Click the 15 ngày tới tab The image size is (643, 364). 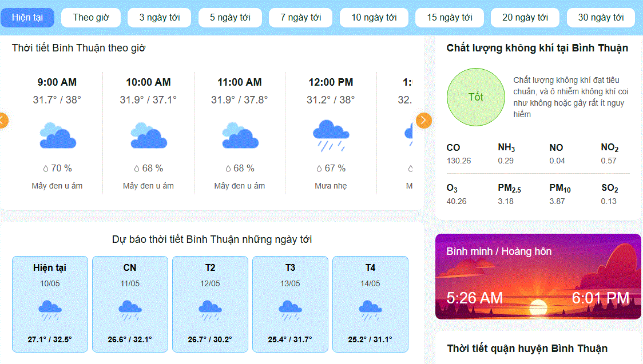(x=450, y=18)
